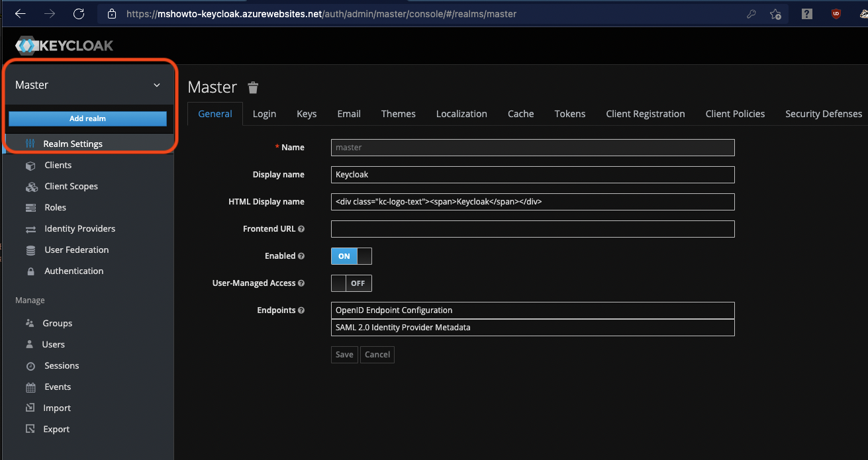Show help tooltip for User-Managed Access
The image size is (868, 460).
tap(301, 283)
